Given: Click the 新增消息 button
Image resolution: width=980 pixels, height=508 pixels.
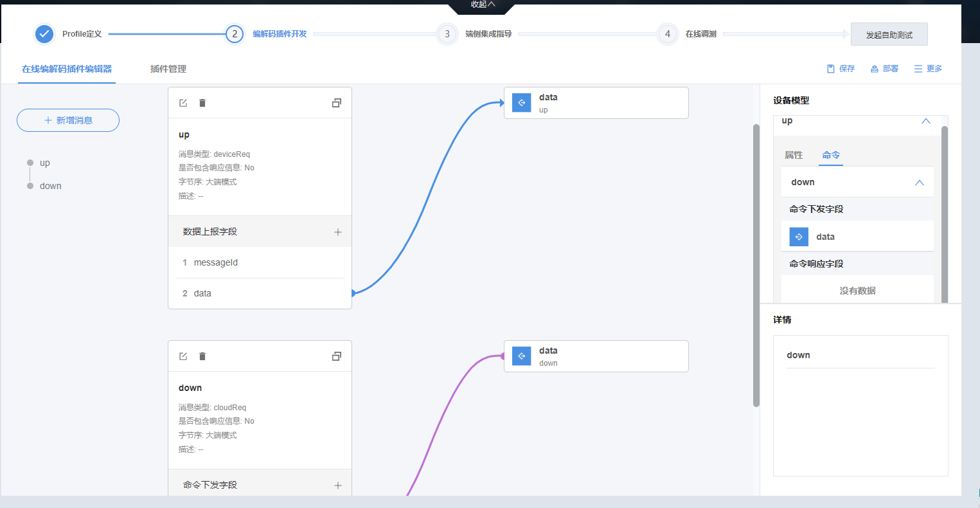Looking at the screenshot, I should [68, 120].
